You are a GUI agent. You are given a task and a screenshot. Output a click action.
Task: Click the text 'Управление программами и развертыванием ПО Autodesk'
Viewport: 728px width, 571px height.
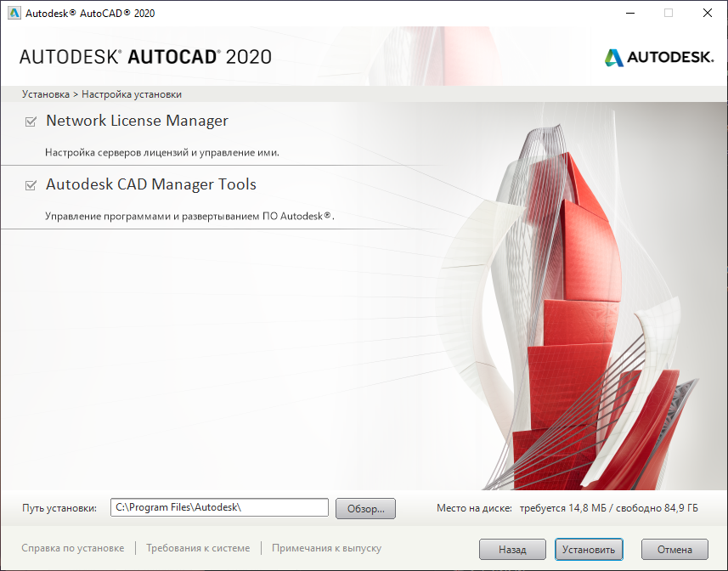189,216
